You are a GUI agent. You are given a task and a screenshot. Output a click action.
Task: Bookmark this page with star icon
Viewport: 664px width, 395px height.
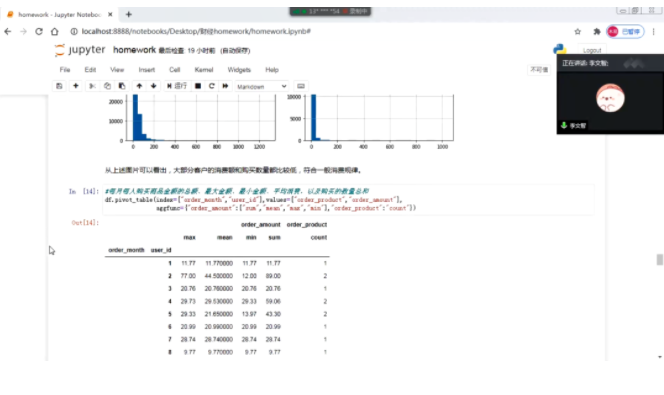point(578,32)
